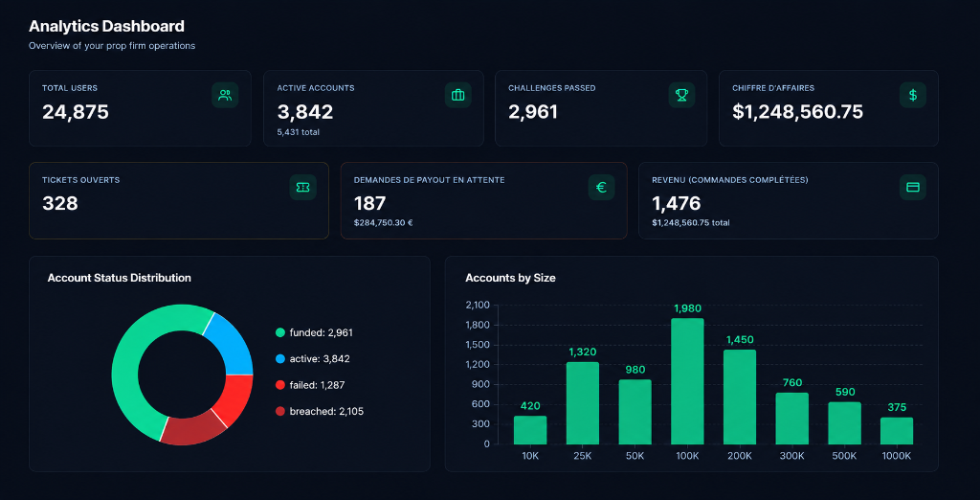
Task: Click the Analytics Dashboard heading
Action: 107,26
